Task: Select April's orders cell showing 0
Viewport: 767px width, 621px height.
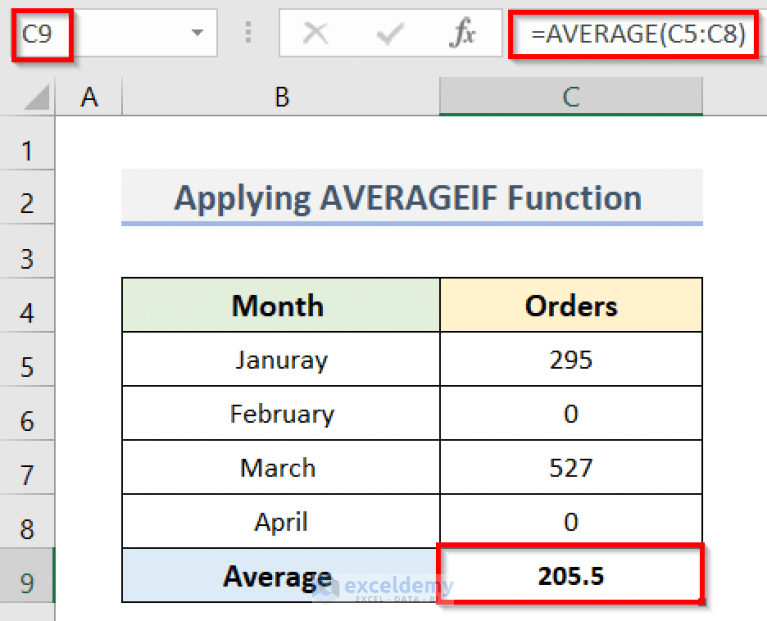Action: pos(571,521)
